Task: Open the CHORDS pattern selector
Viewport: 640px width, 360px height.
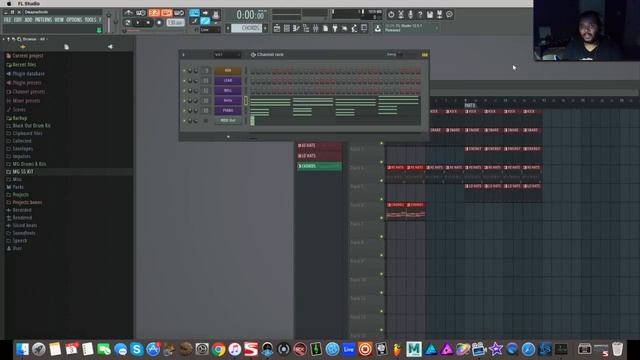Action: click(x=247, y=28)
